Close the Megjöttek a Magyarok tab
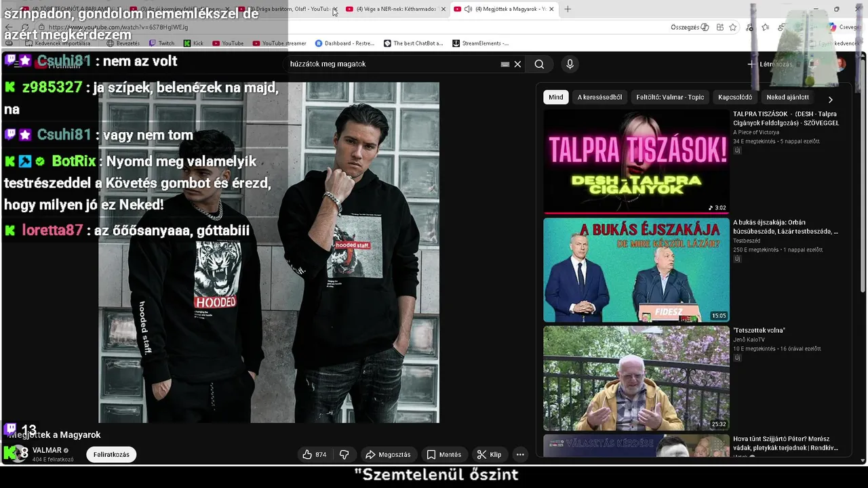The height and width of the screenshot is (488, 868). 551,9
